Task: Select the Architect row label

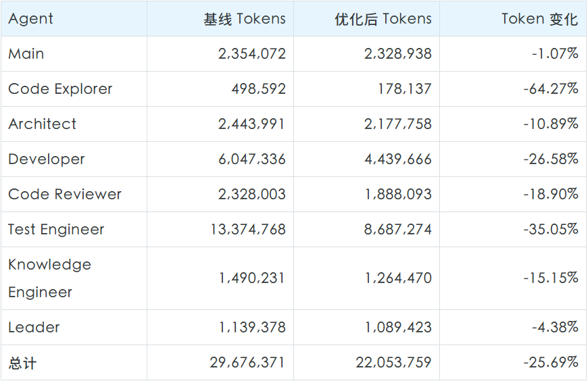Action: (x=42, y=124)
